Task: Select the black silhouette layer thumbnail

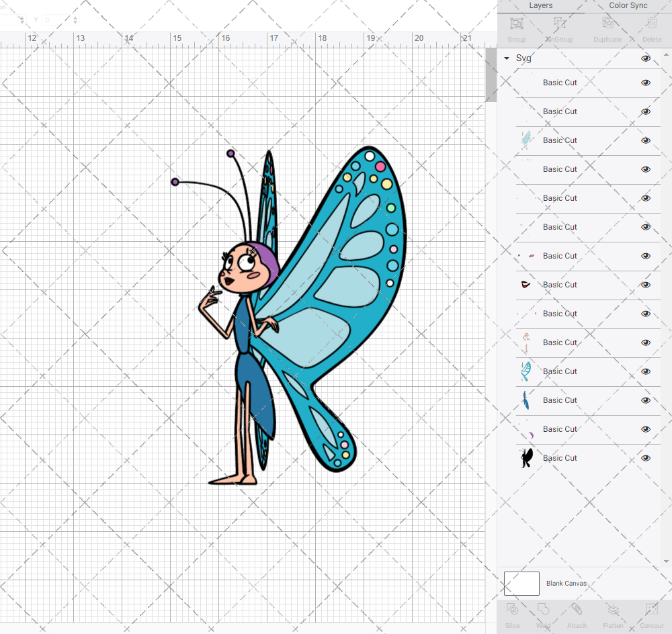Action: [526, 458]
